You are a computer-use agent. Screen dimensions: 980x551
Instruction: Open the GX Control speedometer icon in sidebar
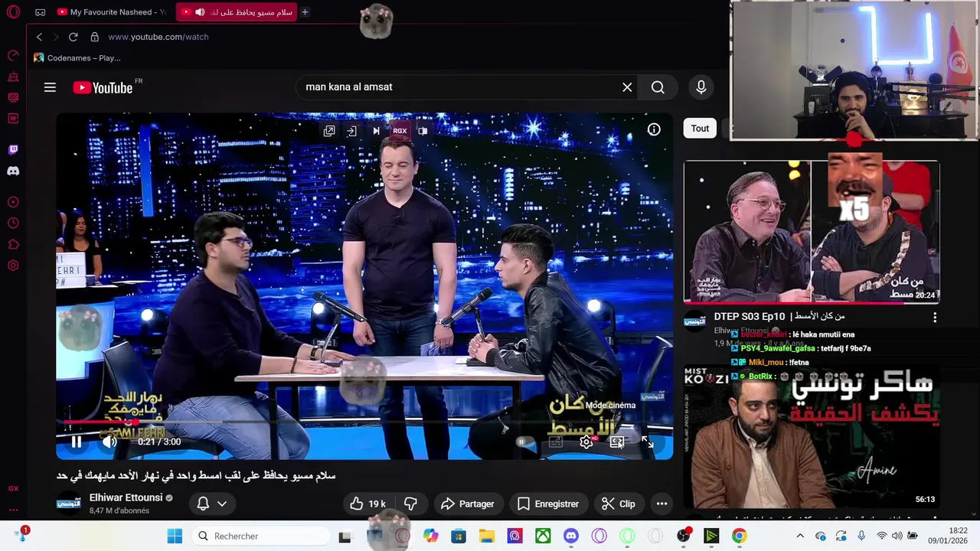coord(13,56)
